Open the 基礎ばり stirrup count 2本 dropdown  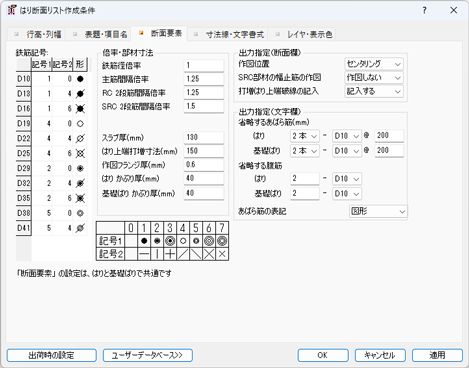click(x=305, y=151)
